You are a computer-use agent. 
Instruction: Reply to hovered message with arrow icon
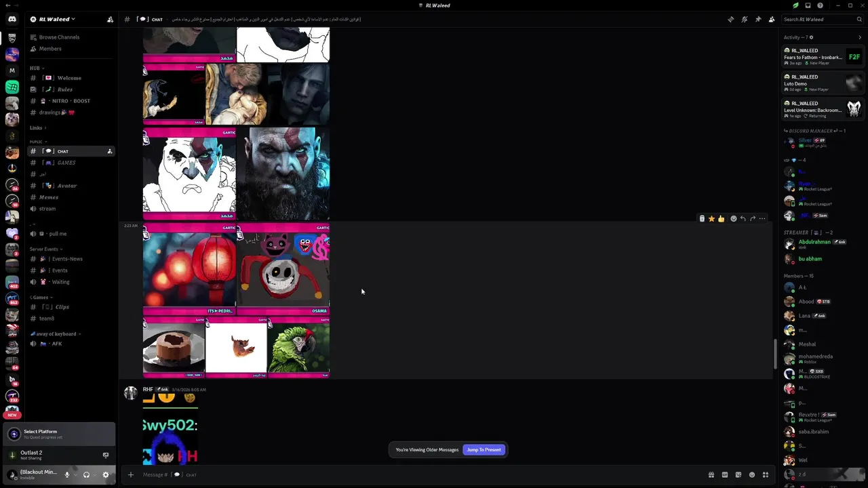[x=743, y=219]
